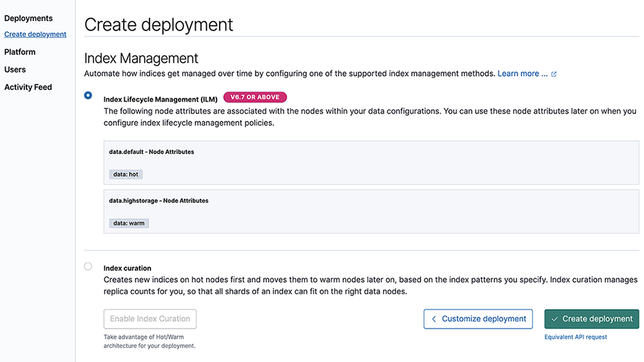Go to the Platform section
This screenshot has width=644, height=362.
click(x=20, y=52)
